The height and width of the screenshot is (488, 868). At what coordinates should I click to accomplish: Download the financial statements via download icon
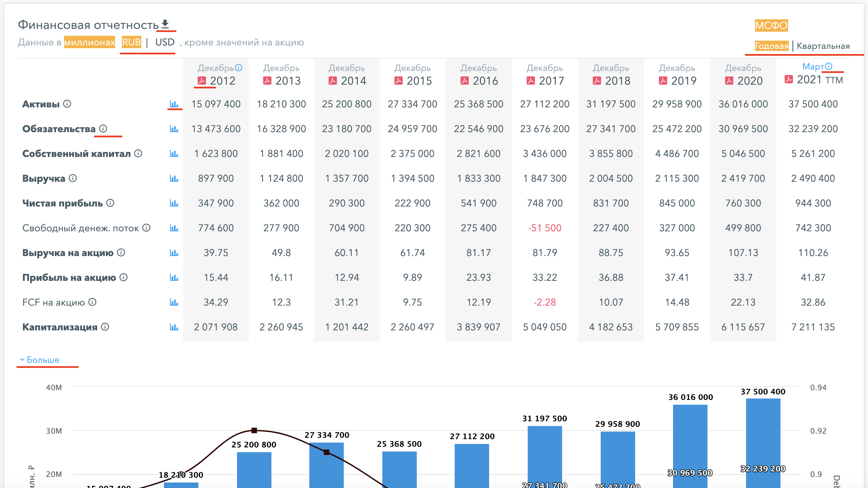pos(165,24)
